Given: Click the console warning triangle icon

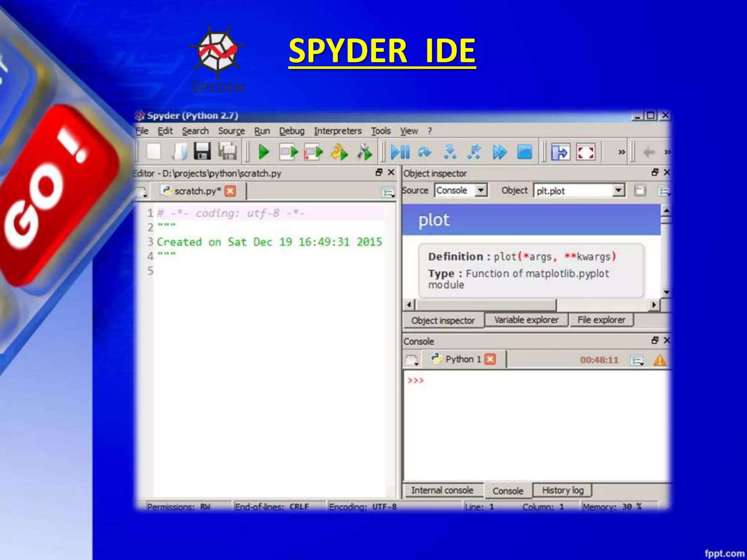Looking at the screenshot, I should (659, 360).
